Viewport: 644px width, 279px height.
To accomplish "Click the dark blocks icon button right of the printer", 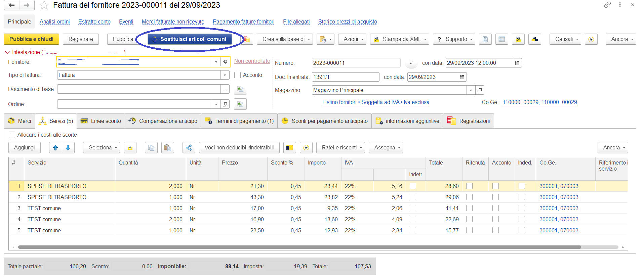I will coord(535,39).
